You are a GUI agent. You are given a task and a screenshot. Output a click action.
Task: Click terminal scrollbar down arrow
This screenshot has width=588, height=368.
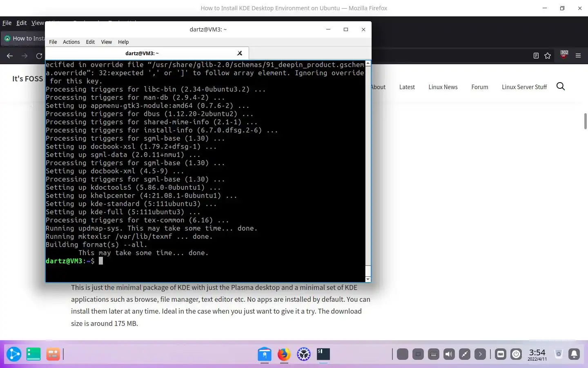[x=368, y=279]
